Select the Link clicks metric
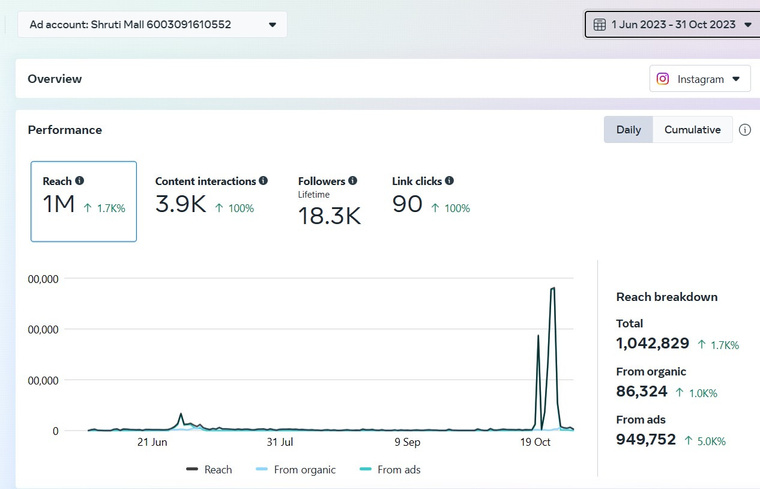Image resolution: width=760 pixels, height=489 pixels. pyautogui.click(x=430, y=198)
